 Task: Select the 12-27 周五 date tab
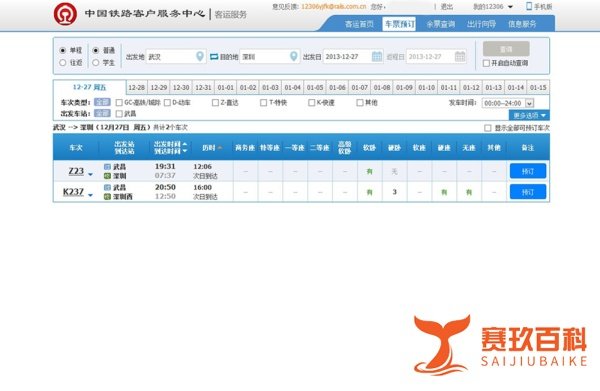tap(90, 87)
